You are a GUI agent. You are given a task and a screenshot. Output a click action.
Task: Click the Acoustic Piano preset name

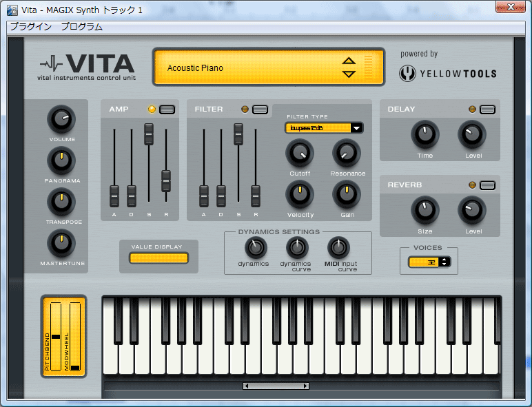[x=195, y=68]
